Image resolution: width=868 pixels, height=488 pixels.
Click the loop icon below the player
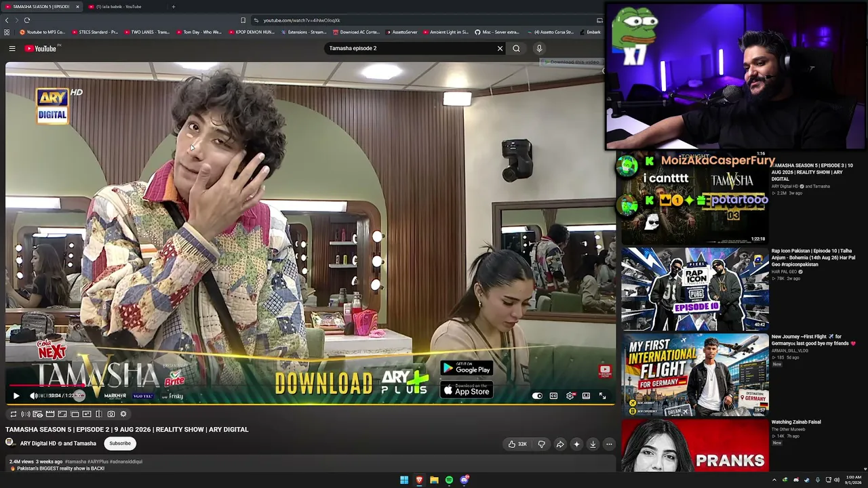tap(13, 414)
